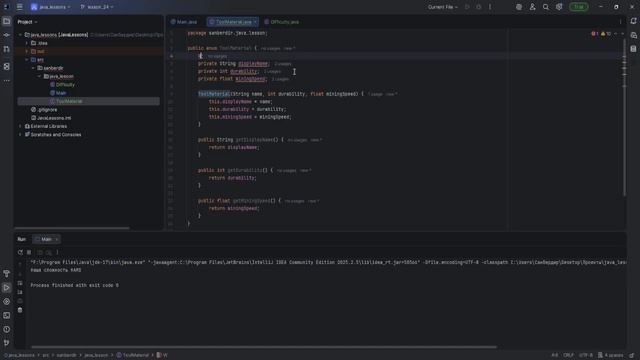Viewport: 640px width, 360px height.
Task: Open the Git tool window
Action: click(x=7, y=343)
